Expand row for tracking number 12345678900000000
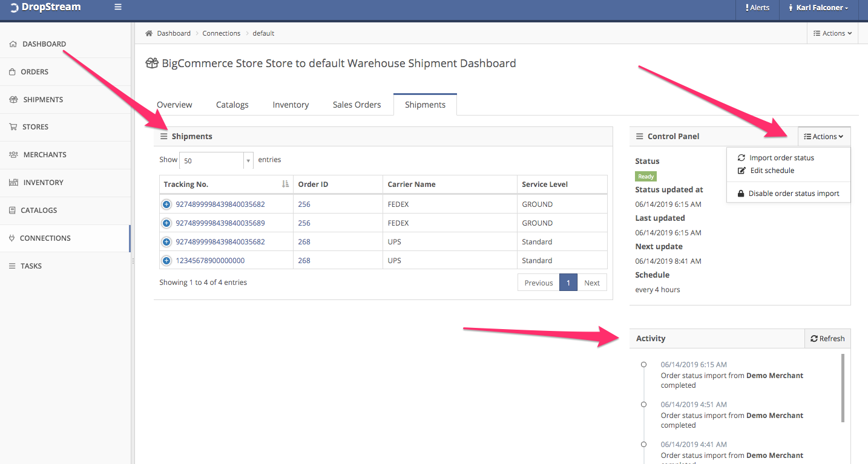Viewport: 868px width, 464px height. click(x=166, y=261)
